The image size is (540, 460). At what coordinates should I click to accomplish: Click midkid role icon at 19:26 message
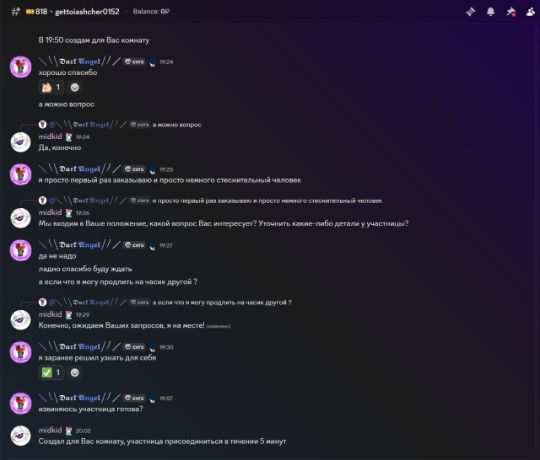click(69, 213)
